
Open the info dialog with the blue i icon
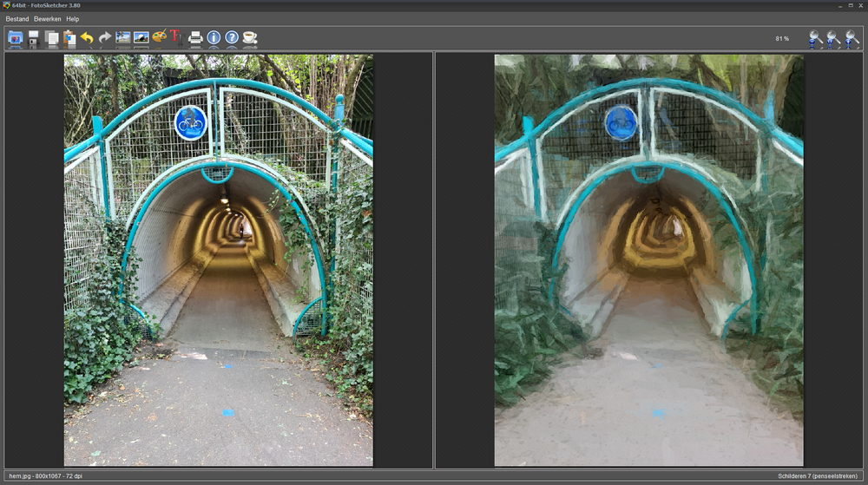tap(214, 37)
